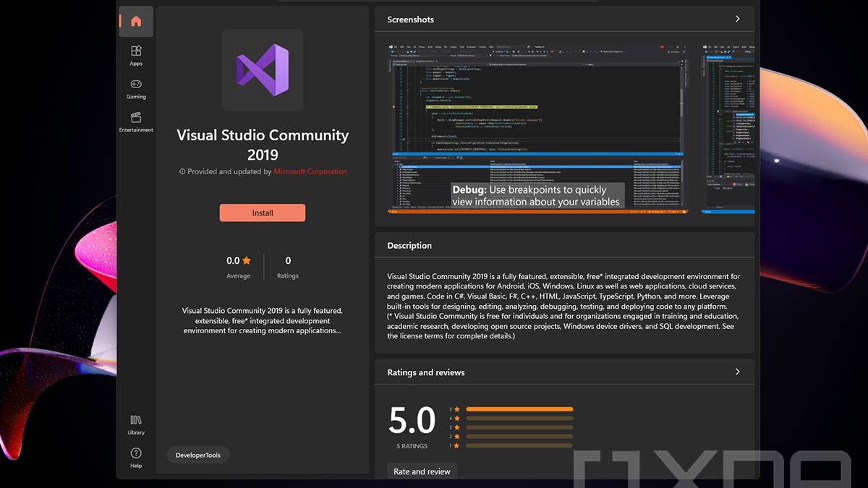This screenshot has width=868, height=488.
Task: Open the Microsoft Corporation publisher link
Action: 310,172
